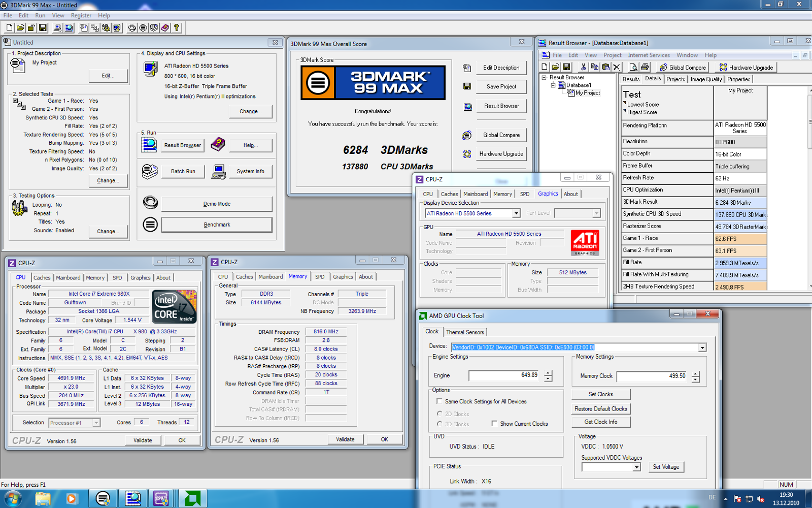Open the Mainboard tab in left CPU-Z window

point(68,278)
